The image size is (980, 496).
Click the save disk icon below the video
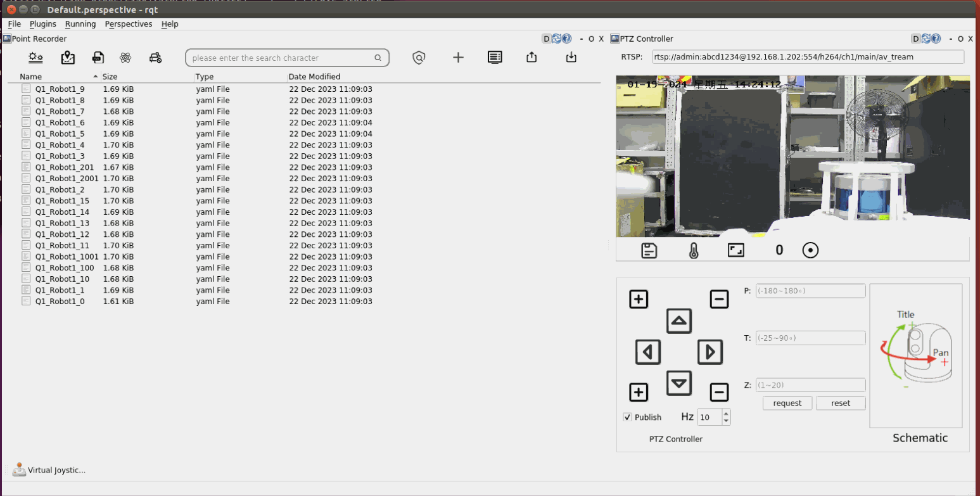tap(649, 251)
